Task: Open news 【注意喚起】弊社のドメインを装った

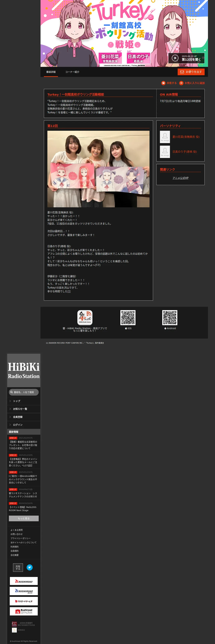Action: [23, 462]
